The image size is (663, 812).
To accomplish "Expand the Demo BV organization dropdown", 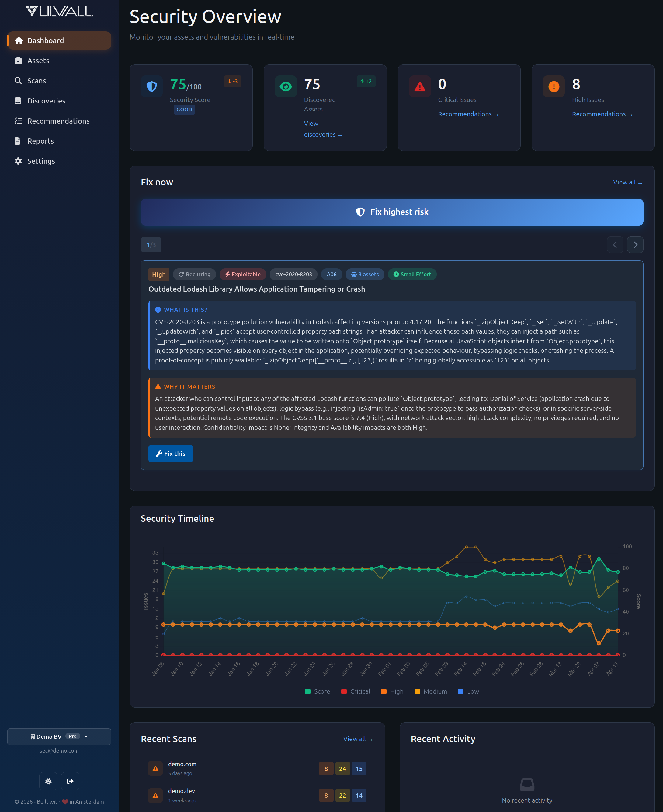I will [59, 736].
